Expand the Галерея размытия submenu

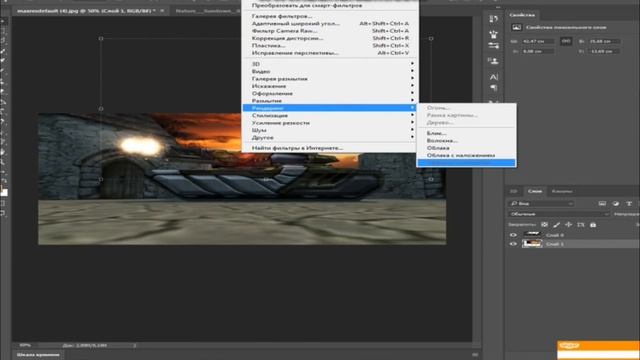330,79
